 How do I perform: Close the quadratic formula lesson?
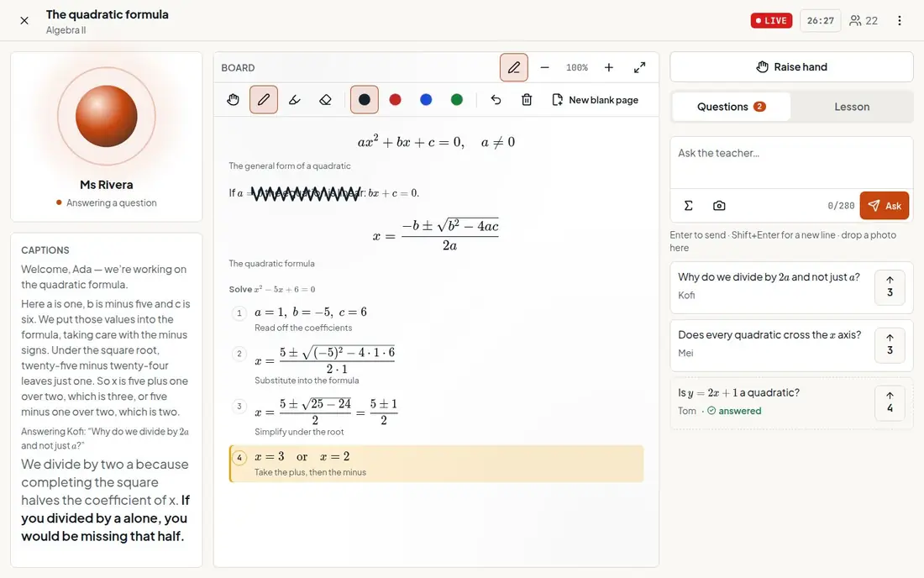pos(24,21)
